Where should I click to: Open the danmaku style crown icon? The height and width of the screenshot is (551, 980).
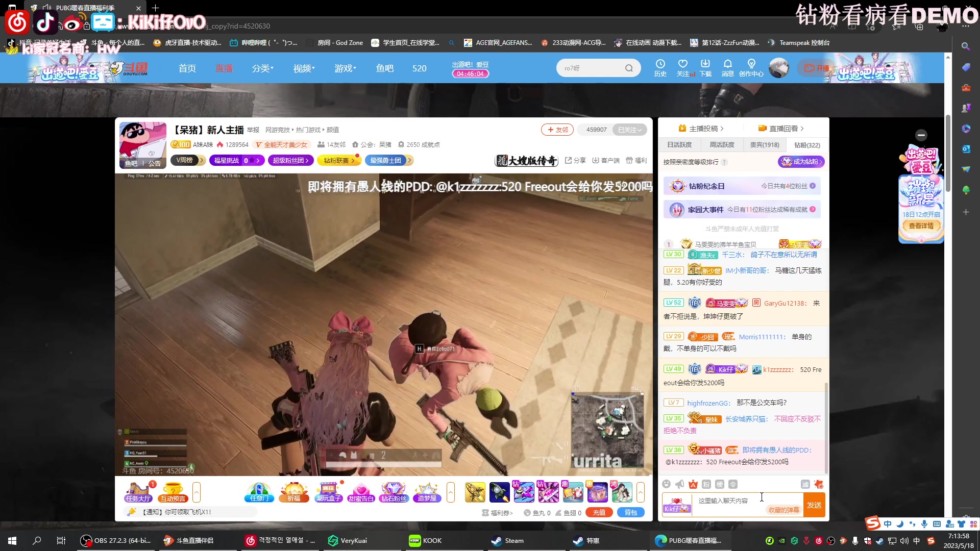(693, 484)
